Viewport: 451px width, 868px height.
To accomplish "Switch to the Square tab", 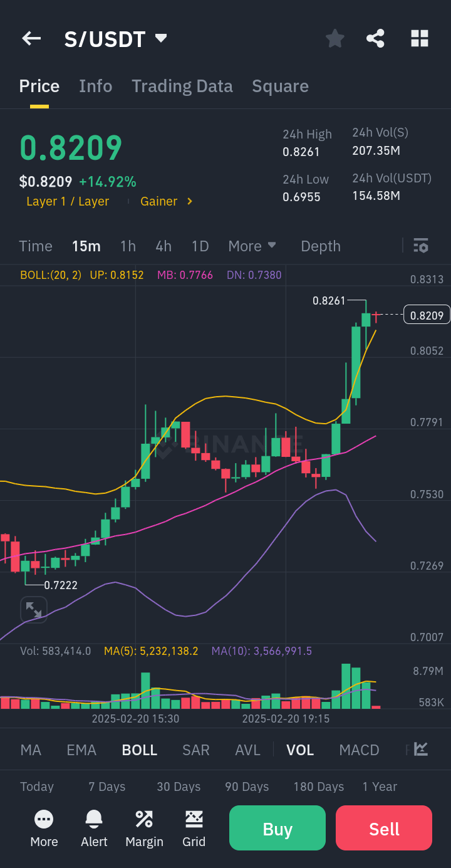I will point(280,86).
